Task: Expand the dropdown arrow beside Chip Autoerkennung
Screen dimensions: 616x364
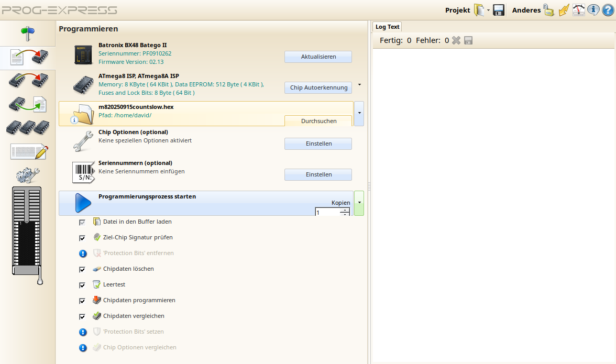Action: coord(359,84)
